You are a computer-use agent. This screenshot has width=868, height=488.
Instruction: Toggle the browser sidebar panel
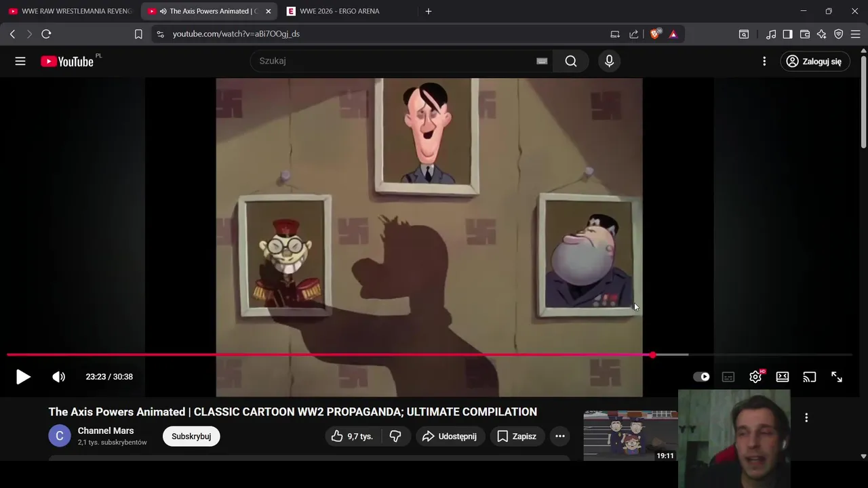(787, 34)
